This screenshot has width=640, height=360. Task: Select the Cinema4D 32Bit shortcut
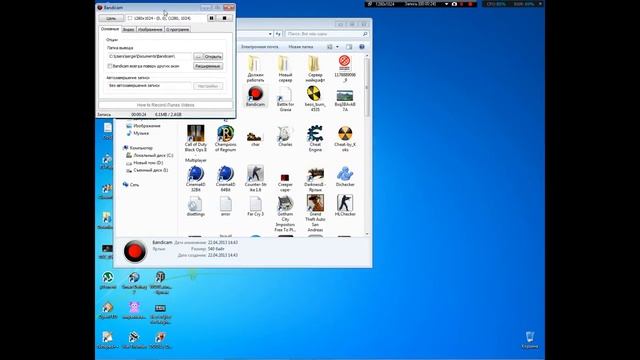click(196, 179)
